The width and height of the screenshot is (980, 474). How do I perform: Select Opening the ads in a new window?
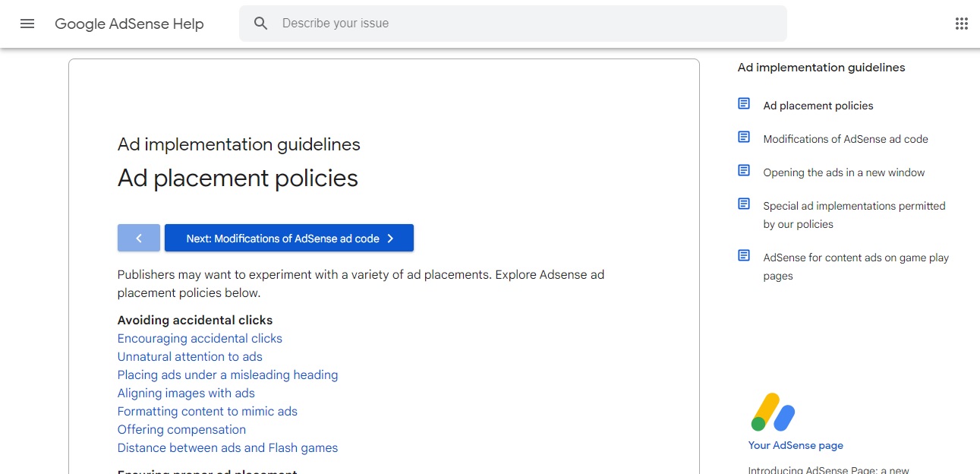tap(844, 172)
